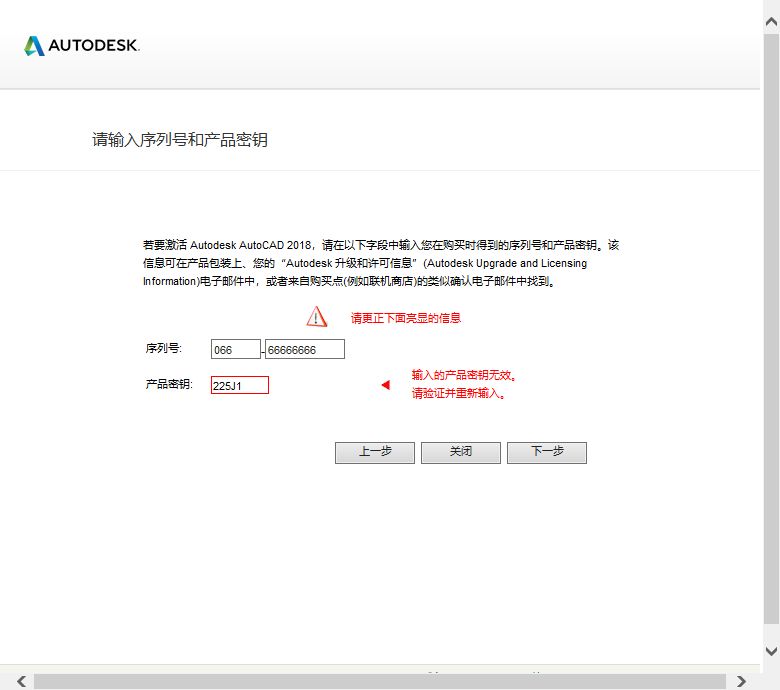780x690 pixels.
Task: Focus the product key field showing 225J1
Action: pyautogui.click(x=240, y=385)
